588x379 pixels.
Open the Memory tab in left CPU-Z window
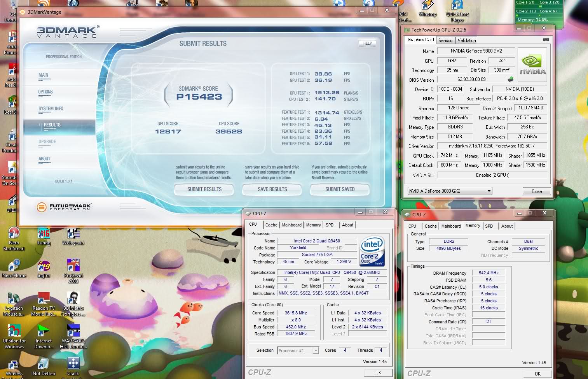pyautogui.click(x=313, y=225)
